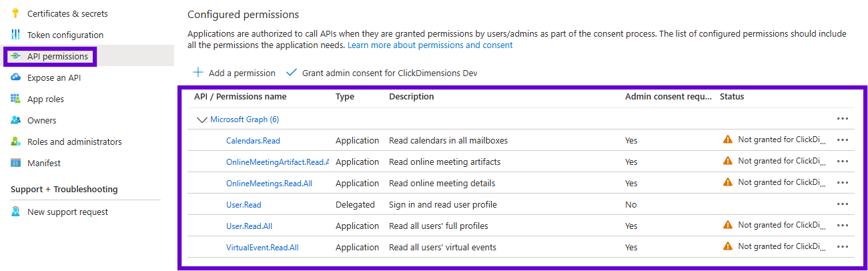Collapse the Microsoft Graph group chevron

[201, 119]
